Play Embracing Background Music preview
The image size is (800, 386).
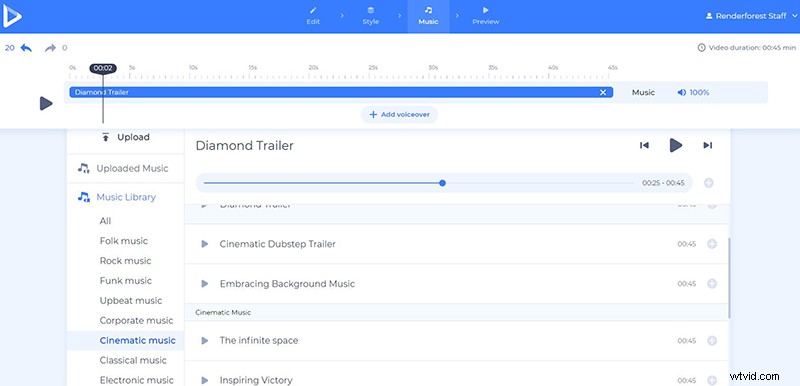[x=205, y=284]
